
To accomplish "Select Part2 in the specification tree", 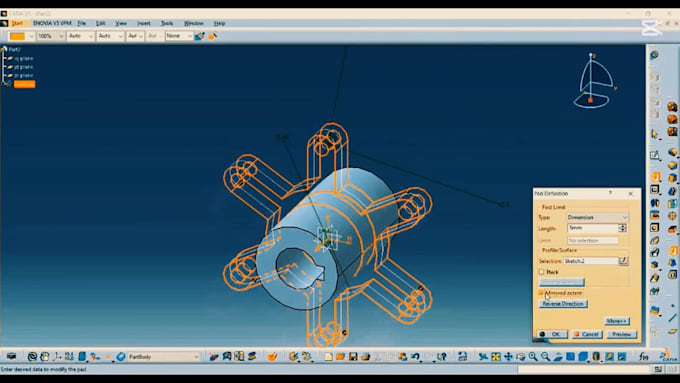I will point(14,49).
